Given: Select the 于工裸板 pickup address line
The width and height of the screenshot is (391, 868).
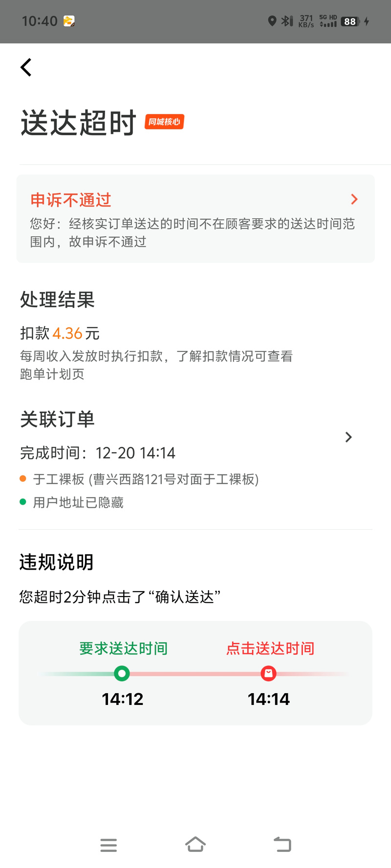Looking at the screenshot, I should tap(146, 479).
